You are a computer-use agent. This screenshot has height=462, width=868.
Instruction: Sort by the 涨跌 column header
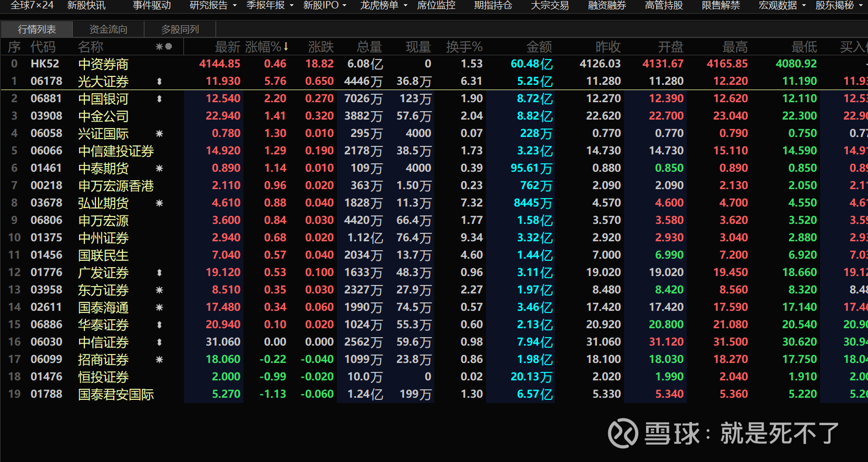[321, 47]
